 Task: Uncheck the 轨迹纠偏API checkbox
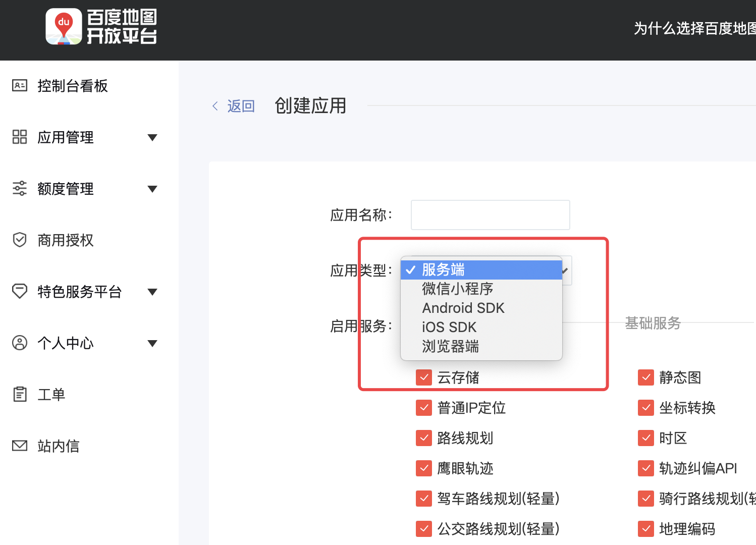click(x=646, y=468)
